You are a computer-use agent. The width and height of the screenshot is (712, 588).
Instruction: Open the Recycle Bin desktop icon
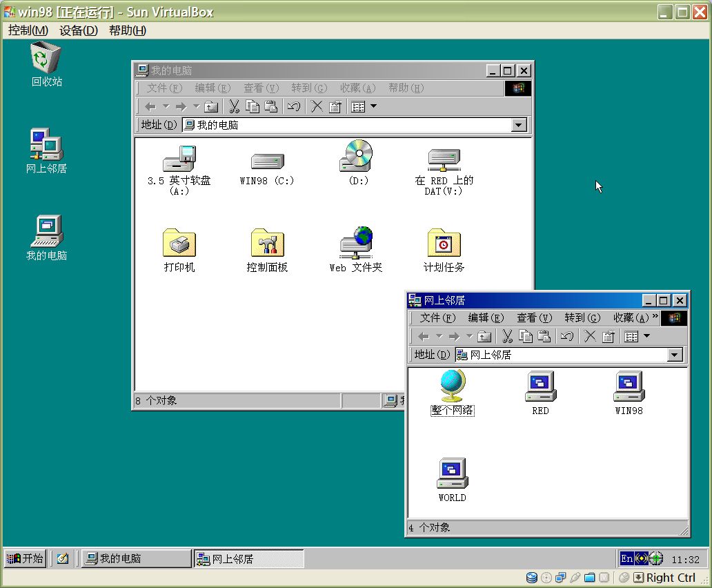[x=46, y=58]
